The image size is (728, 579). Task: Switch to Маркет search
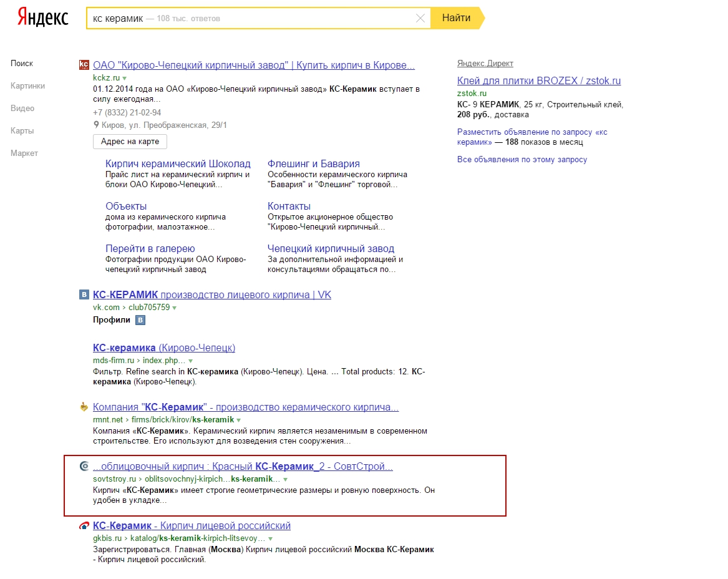pyautogui.click(x=24, y=153)
